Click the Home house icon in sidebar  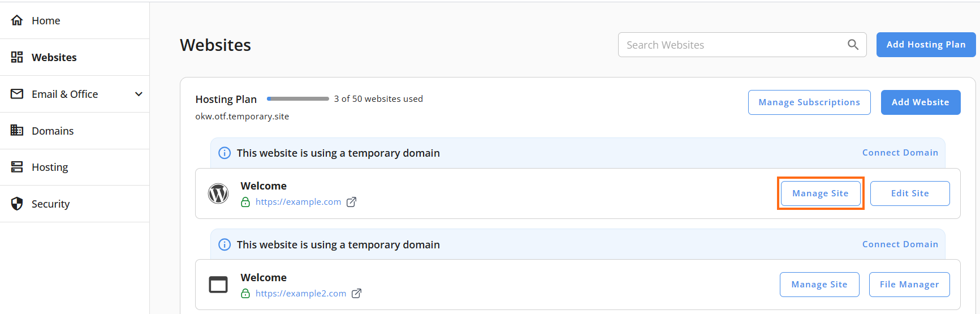(17, 20)
